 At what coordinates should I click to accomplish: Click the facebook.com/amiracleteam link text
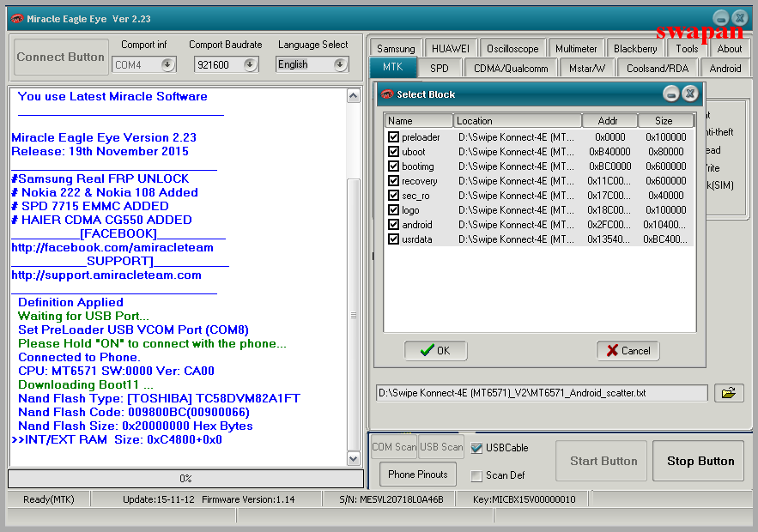(x=112, y=247)
